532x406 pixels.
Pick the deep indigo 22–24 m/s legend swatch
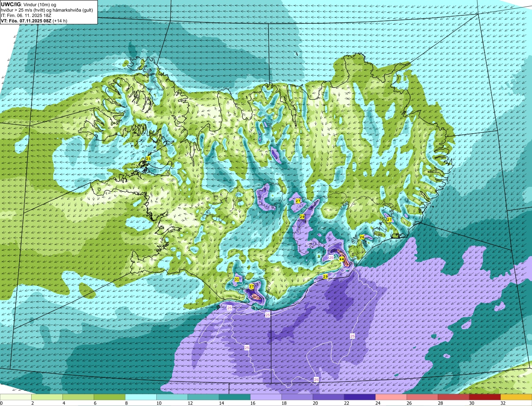click(360, 397)
